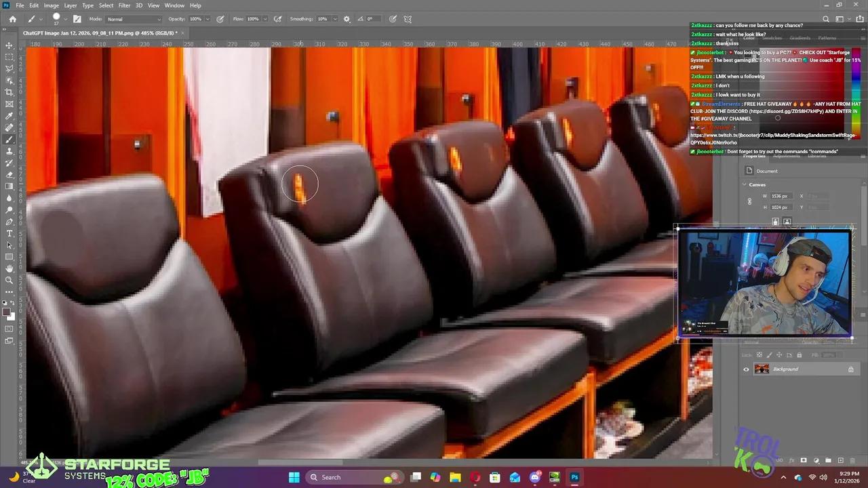This screenshot has width=868, height=488.
Task: Select the Horizontal Type tool
Action: (9, 232)
